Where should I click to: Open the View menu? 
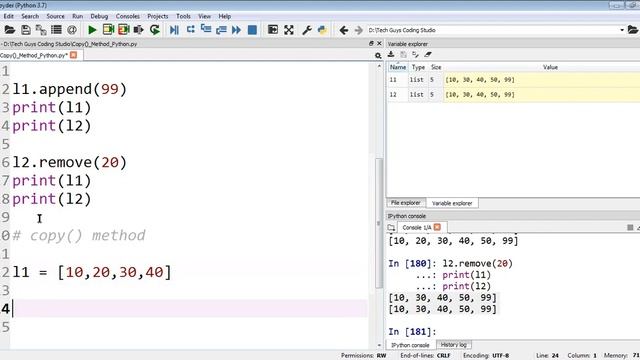tap(204, 16)
